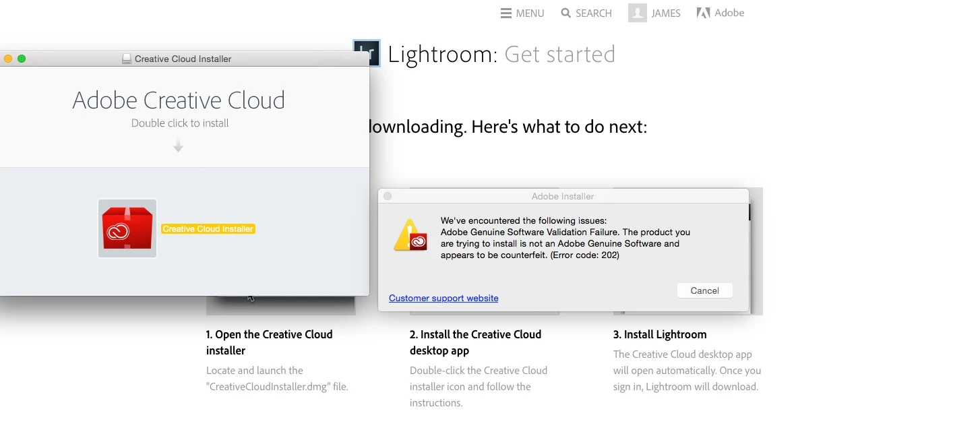The width and height of the screenshot is (980, 436).
Task: Go to the Adobe home link
Action: pos(729,13)
